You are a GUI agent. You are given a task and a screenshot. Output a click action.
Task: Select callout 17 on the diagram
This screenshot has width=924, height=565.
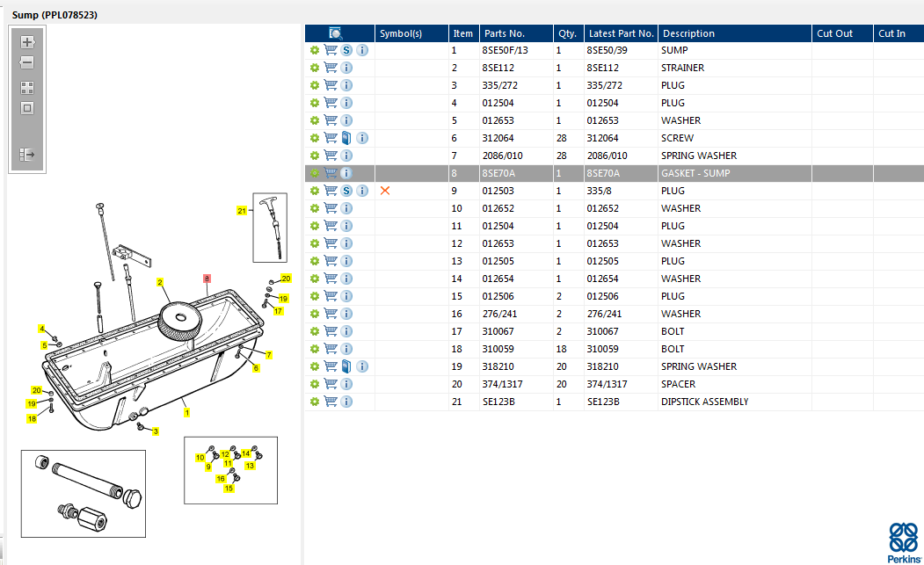[278, 311]
